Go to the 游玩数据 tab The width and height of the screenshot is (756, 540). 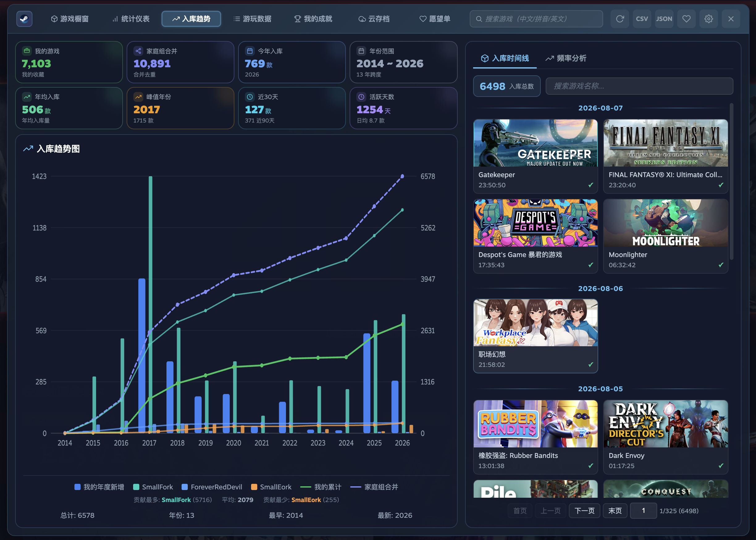point(253,19)
